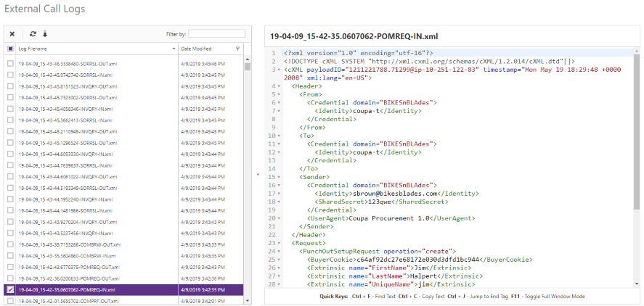Check the box for 15-43-35.7133286-COMBRW-OUT.xml
The image size is (644, 306).
(10, 244)
